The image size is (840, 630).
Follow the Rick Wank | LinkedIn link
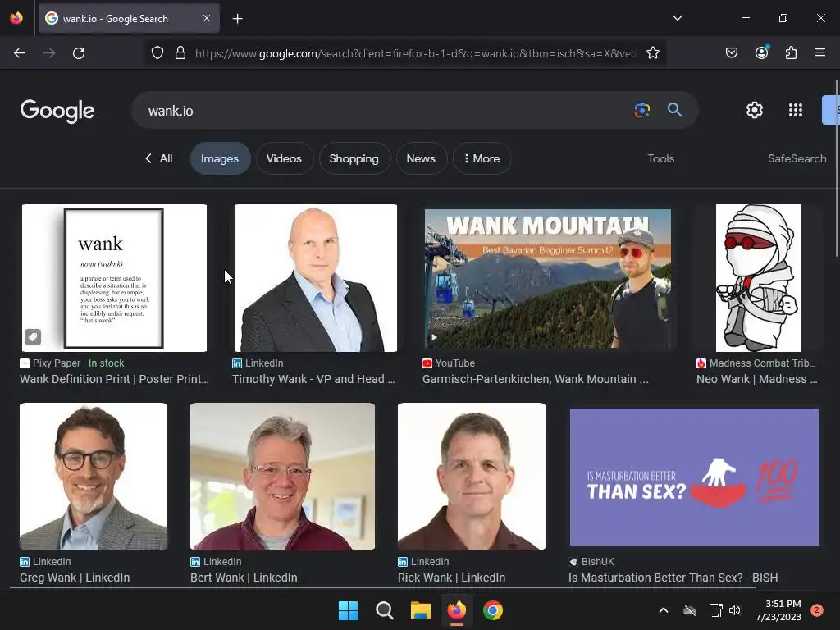(x=452, y=577)
